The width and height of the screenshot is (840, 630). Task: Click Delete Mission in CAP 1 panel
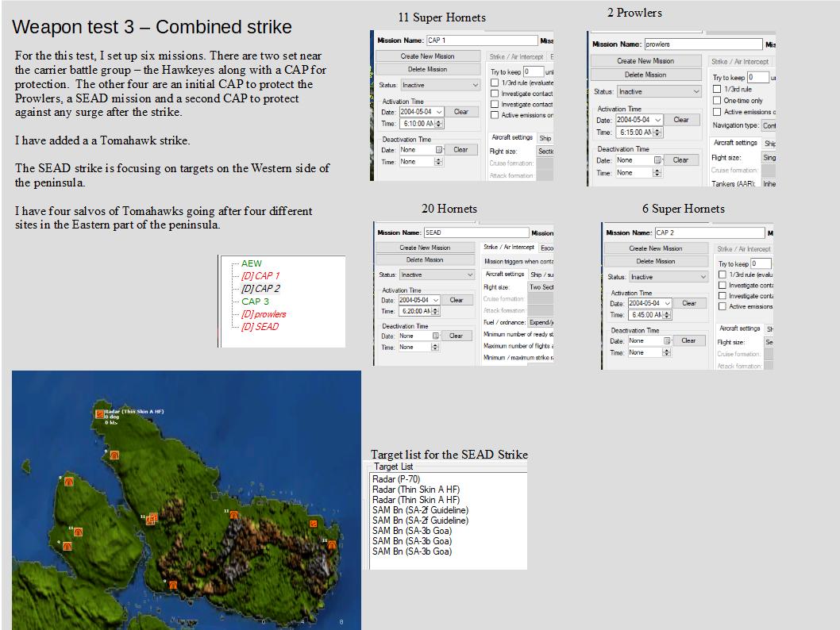427,69
